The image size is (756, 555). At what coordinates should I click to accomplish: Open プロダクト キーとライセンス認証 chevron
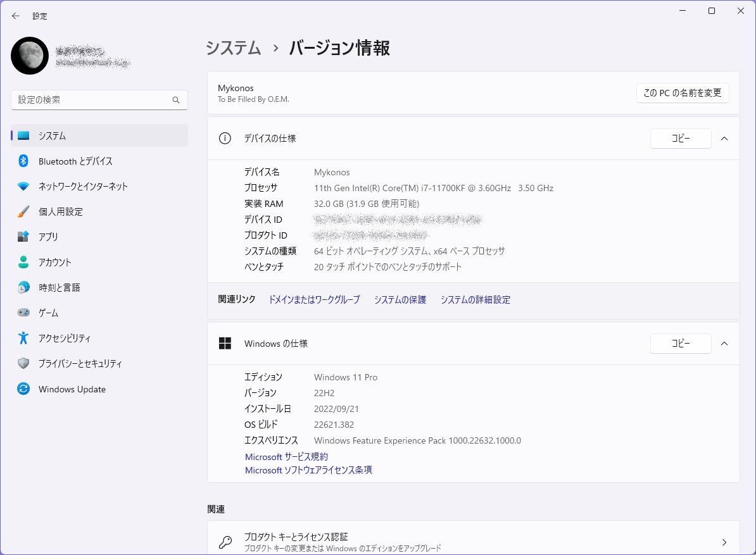click(724, 542)
